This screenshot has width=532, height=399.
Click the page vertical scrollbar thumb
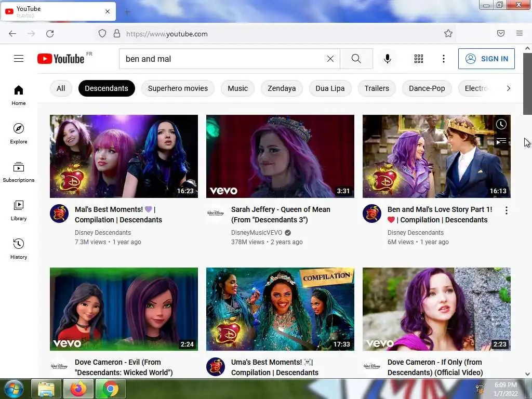(x=527, y=84)
